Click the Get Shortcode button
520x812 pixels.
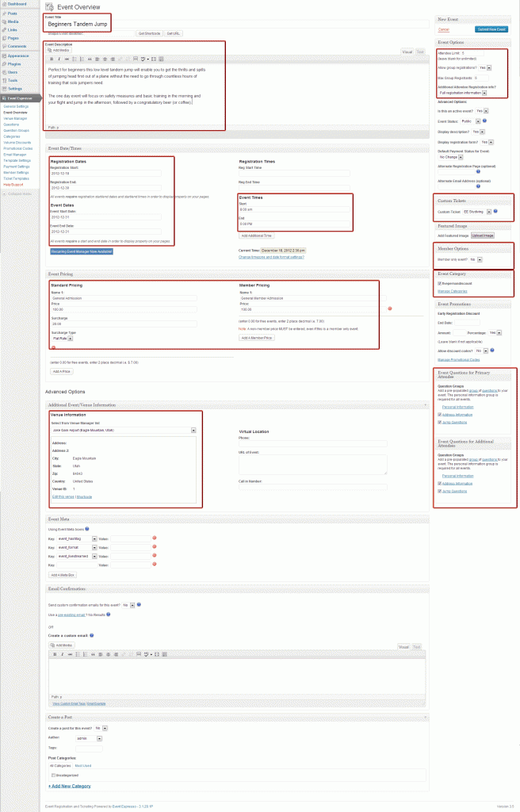coord(149,33)
